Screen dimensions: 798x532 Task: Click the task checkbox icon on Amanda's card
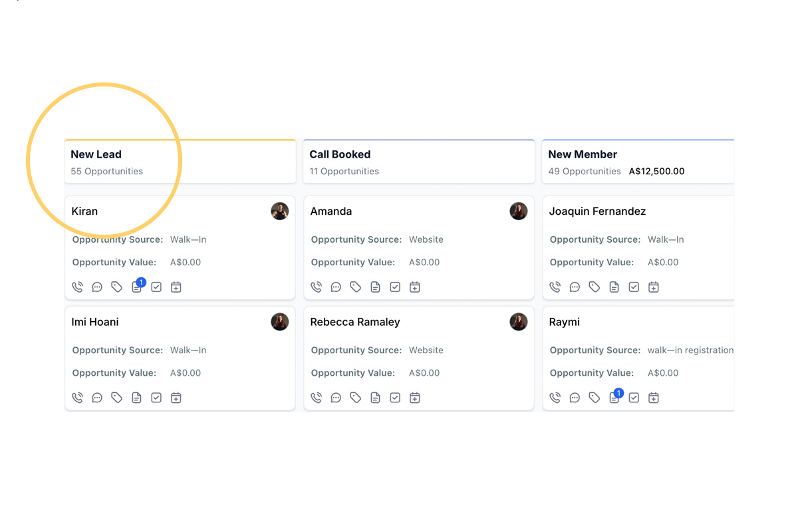(395, 287)
